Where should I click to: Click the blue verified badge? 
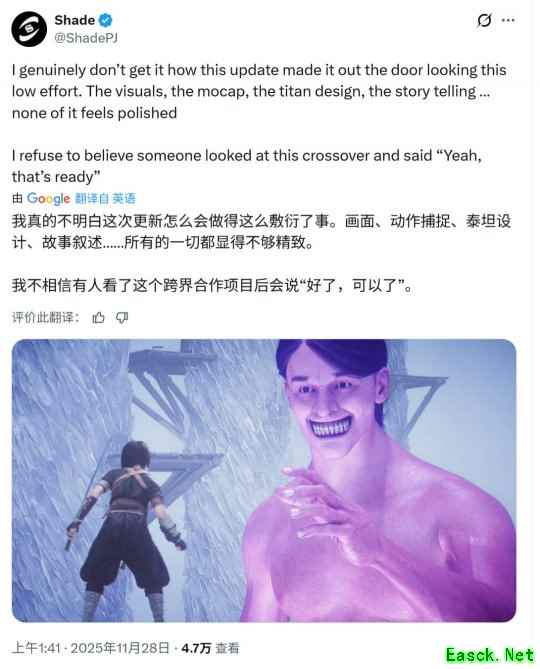[x=105, y=20]
